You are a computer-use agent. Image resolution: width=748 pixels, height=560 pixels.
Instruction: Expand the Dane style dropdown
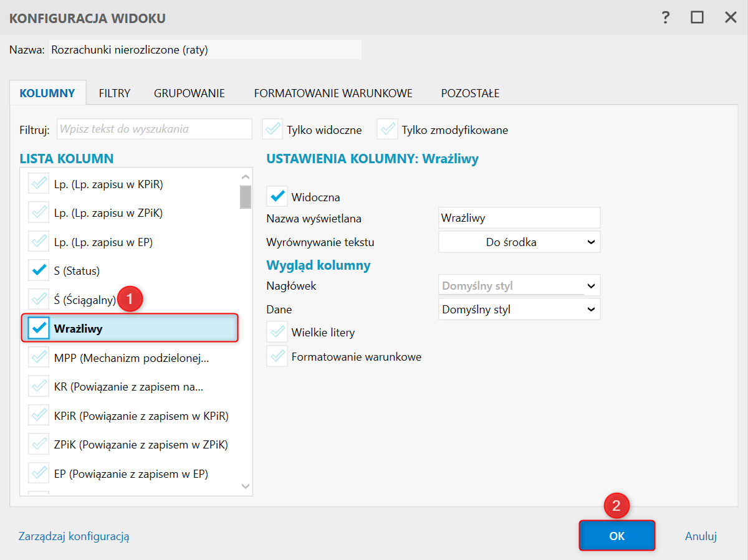click(x=519, y=309)
